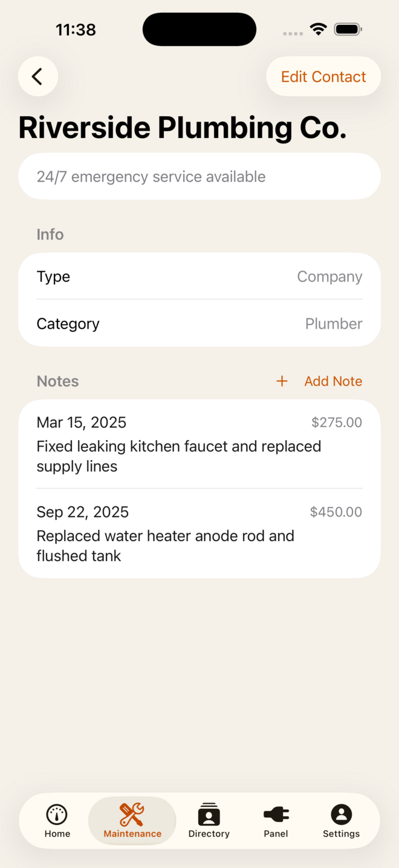Tap the battery status icon
399x868 pixels.
tap(348, 29)
